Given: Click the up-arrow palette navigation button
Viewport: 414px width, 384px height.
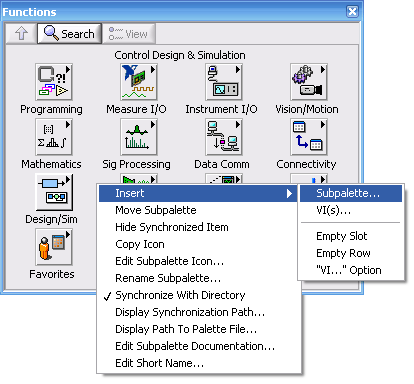Looking at the screenshot, I should [x=21, y=33].
